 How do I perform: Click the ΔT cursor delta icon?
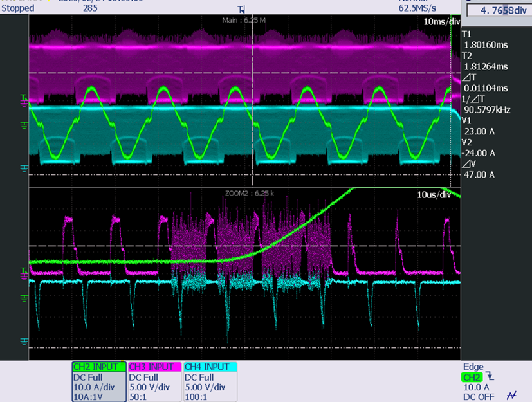click(x=469, y=77)
